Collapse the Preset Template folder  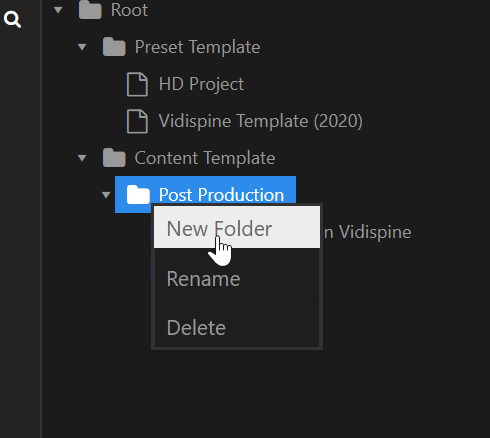pos(82,47)
